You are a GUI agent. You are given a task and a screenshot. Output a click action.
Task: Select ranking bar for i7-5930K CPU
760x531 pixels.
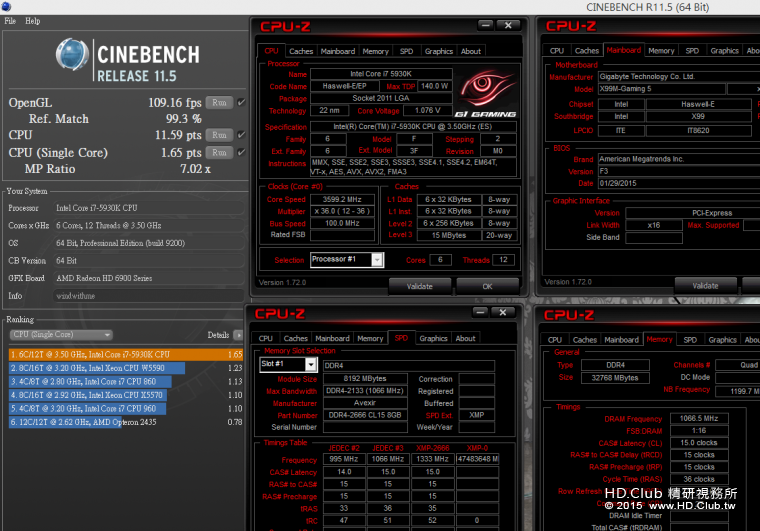tap(126, 355)
